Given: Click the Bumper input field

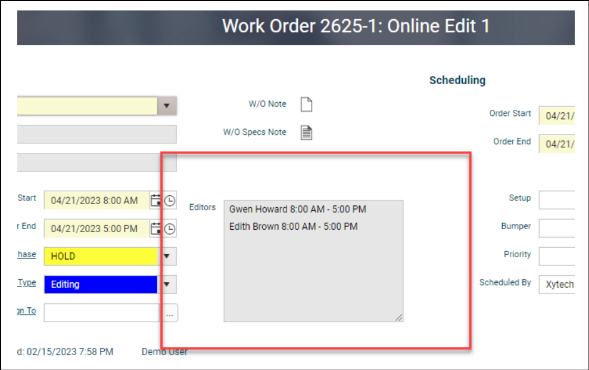Looking at the screenshot, I should tap(557, 228).
